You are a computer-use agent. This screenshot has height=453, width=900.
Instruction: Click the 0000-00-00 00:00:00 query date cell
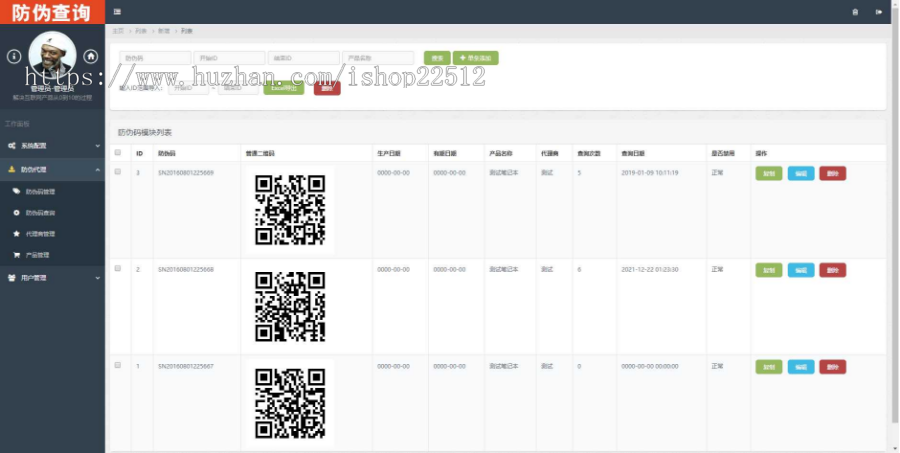pyautogui.click(x=650, y=366)
